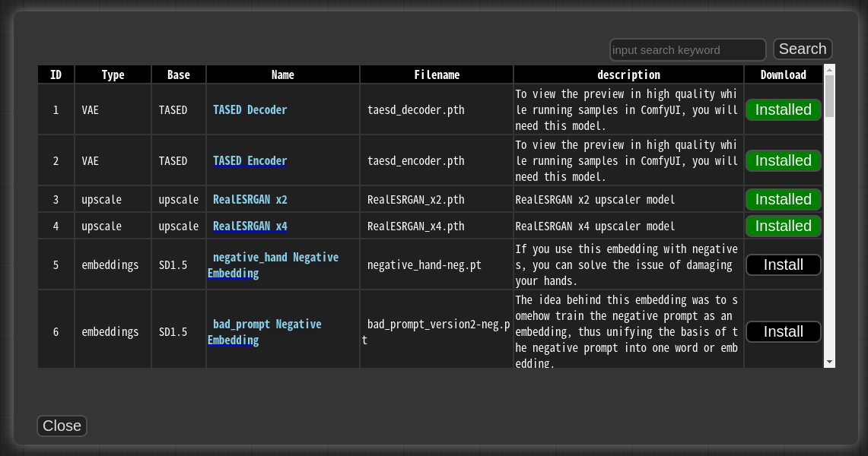This screenshot has height=456, width=868.
Task: Click the Type column header
Action: [x=113, y=74]
